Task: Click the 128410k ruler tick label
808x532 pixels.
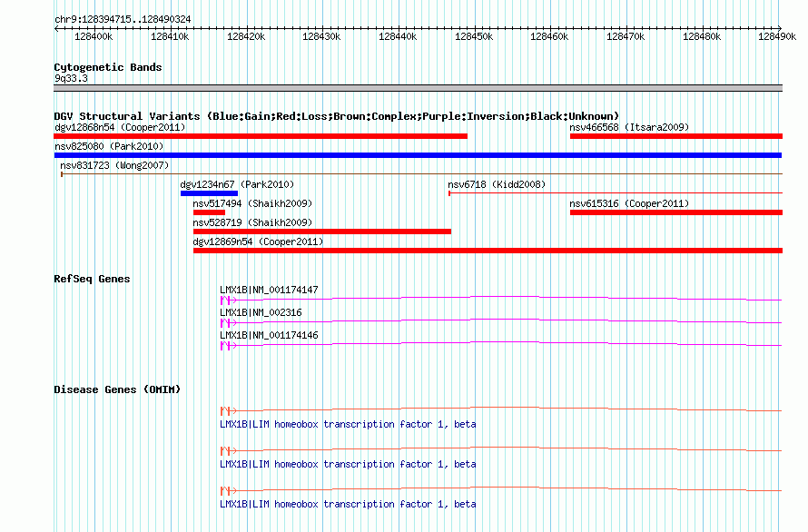Action: pos(170,36)
